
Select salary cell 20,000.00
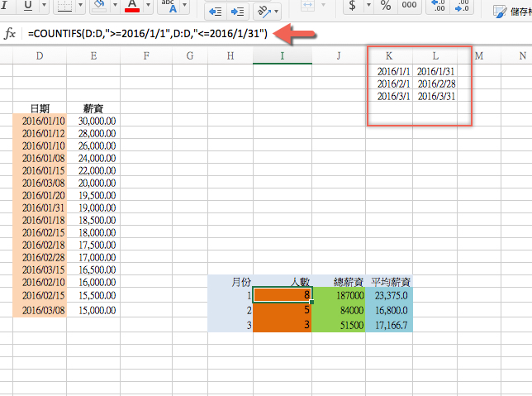tap(93, 183)
